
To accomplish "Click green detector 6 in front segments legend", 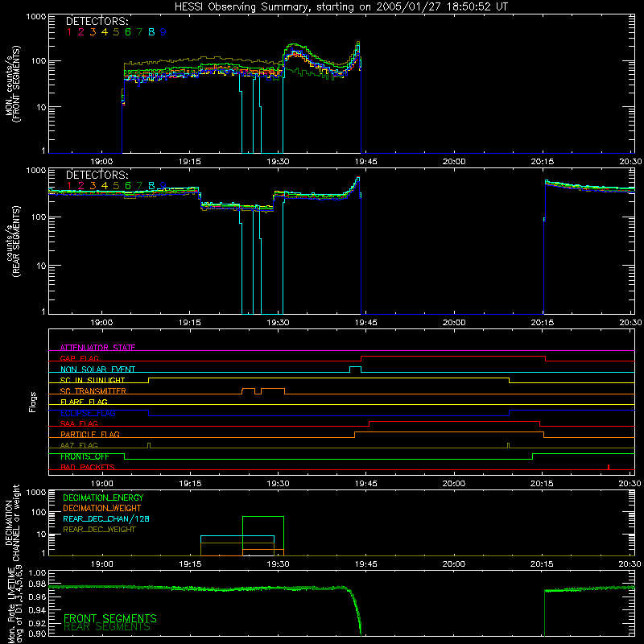I will [x=128, y=32].
